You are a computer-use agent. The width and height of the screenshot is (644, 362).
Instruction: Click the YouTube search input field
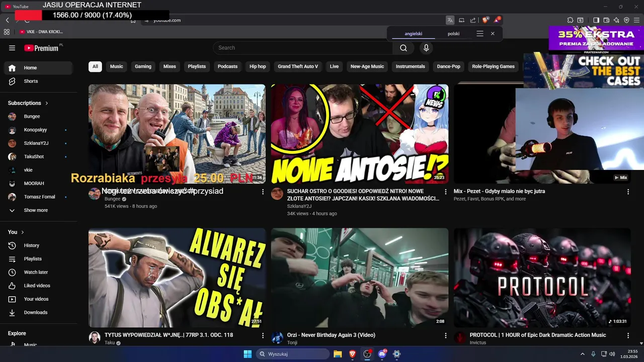click(x=303, y=48)
